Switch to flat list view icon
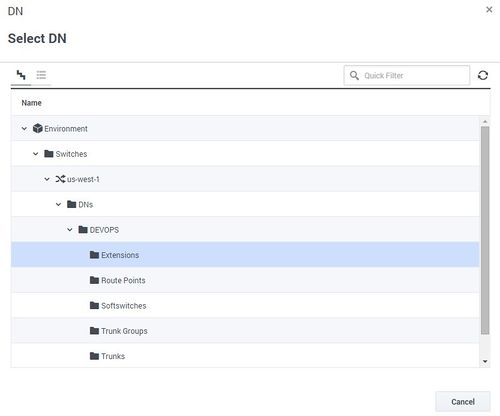The height and width of the screenshot is (416, 500). coord(41,75)
